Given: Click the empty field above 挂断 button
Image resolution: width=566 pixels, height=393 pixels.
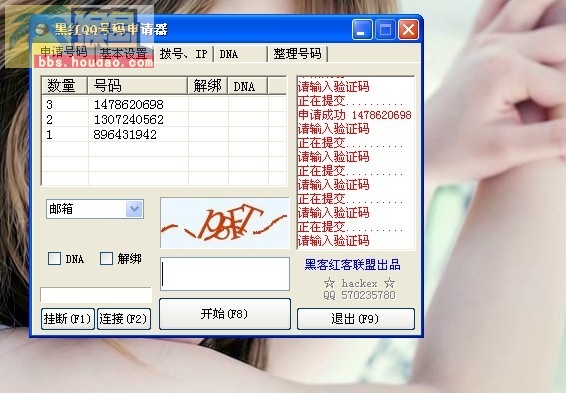Looking at the screenshot, I should [x=96, y=295].
